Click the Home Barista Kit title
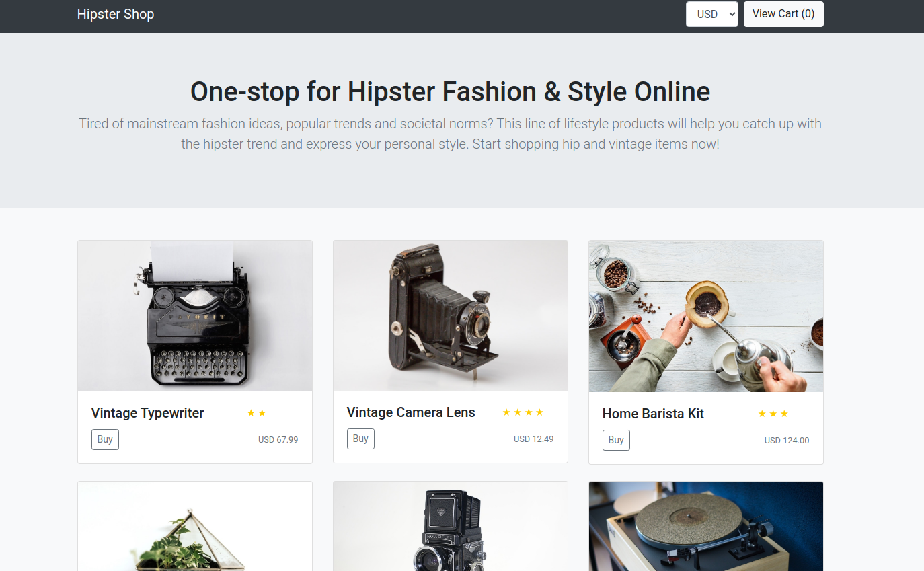This screenshot has width=924, height=571. [653, 414]
